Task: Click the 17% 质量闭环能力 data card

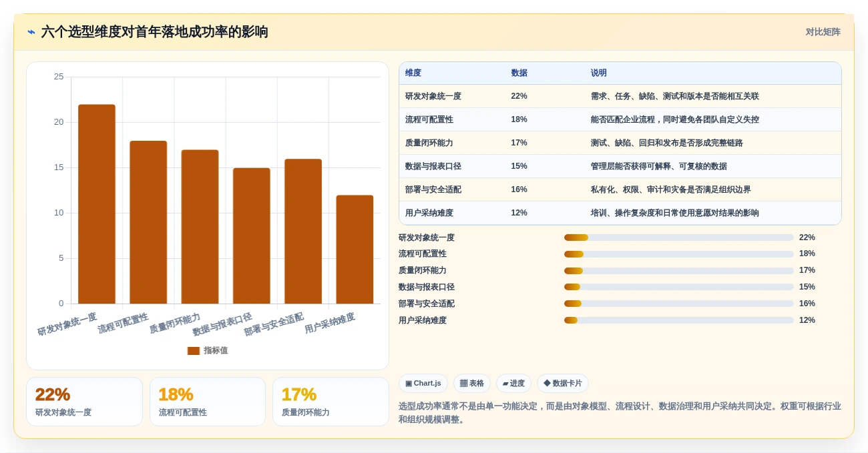Action: click(x=331, y=402)
